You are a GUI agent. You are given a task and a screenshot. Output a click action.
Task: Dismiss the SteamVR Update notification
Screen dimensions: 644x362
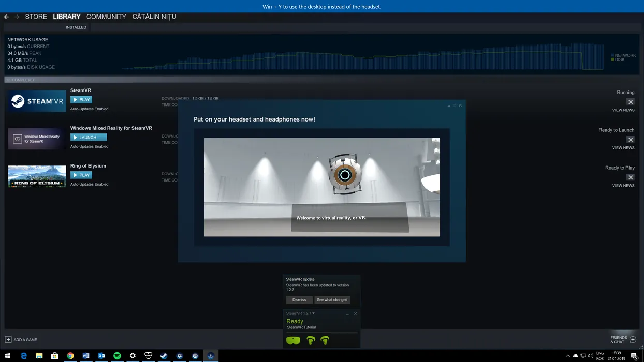point(299,300)
